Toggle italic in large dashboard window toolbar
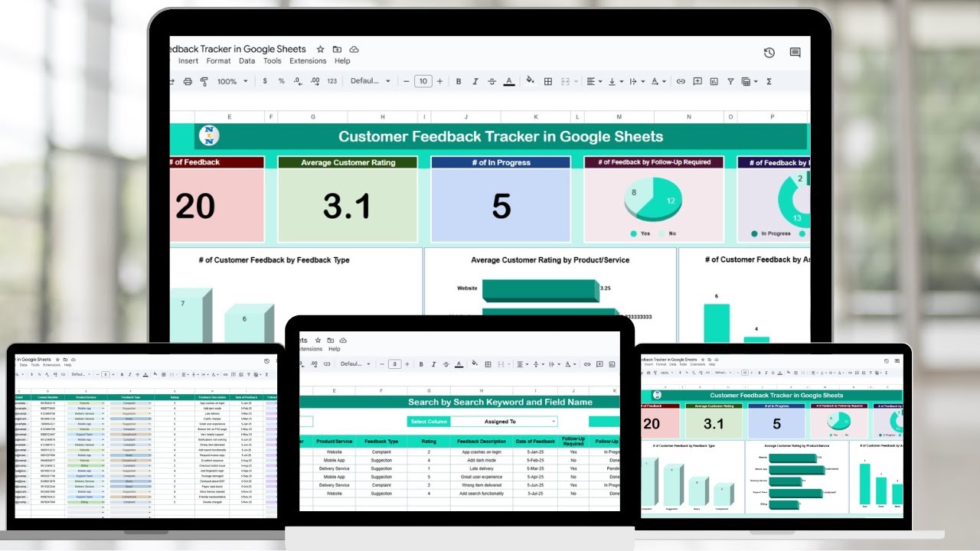980x551 pixels. pos(475,81)
